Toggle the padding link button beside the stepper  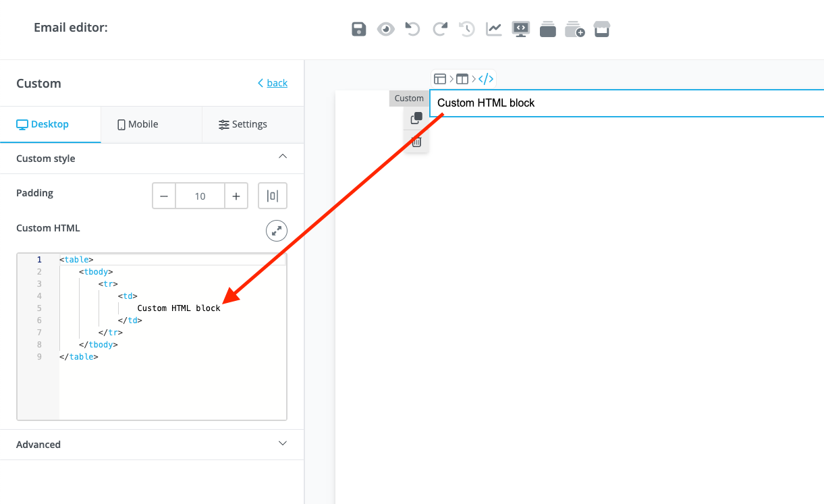(273, 196)
